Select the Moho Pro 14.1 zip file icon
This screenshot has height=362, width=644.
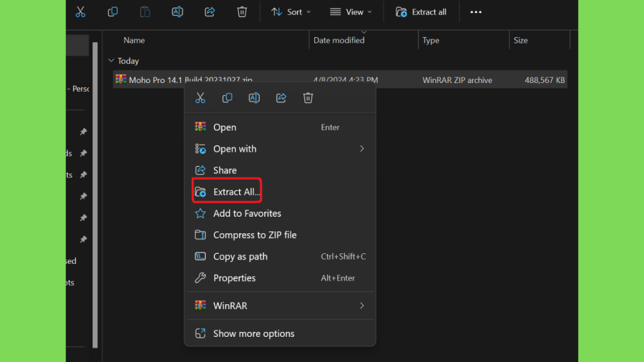[121, 79]
